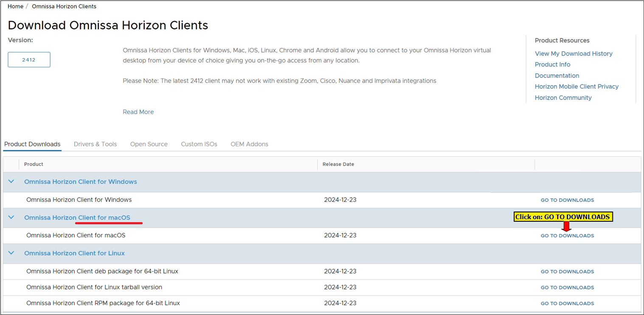This screenshot has height=315, width=644.
Task: Go to Home in the breadcrumb
Action: tap(15, 6)
